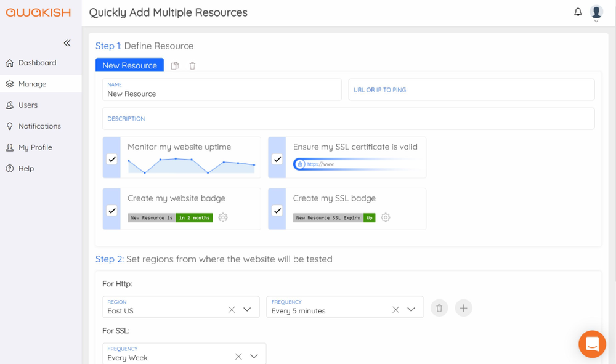The width and height of the screenshot is (616, 364).
Task: Open Notifications page in sidebar
Action: click(41, 126)
